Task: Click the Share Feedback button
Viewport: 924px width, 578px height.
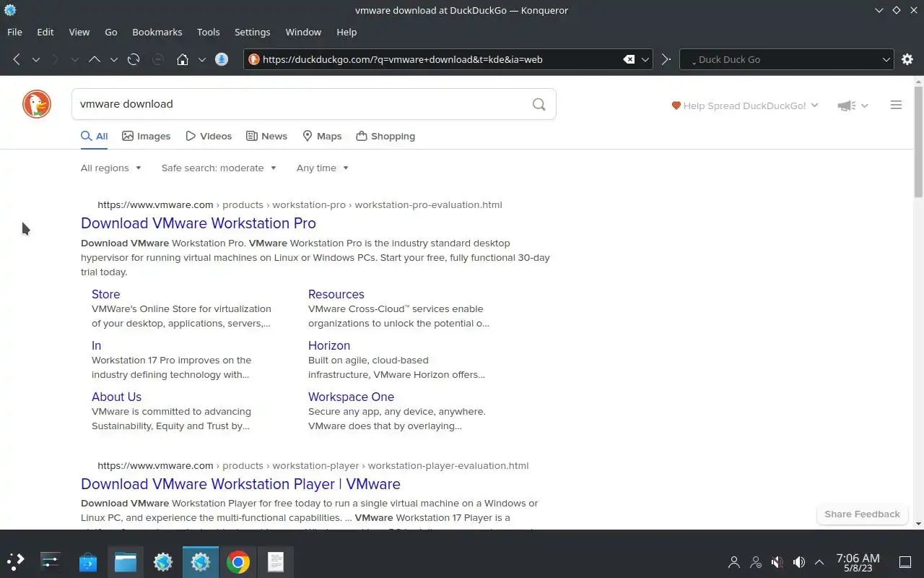Action: pyautogui.click(x=862, y=514)
